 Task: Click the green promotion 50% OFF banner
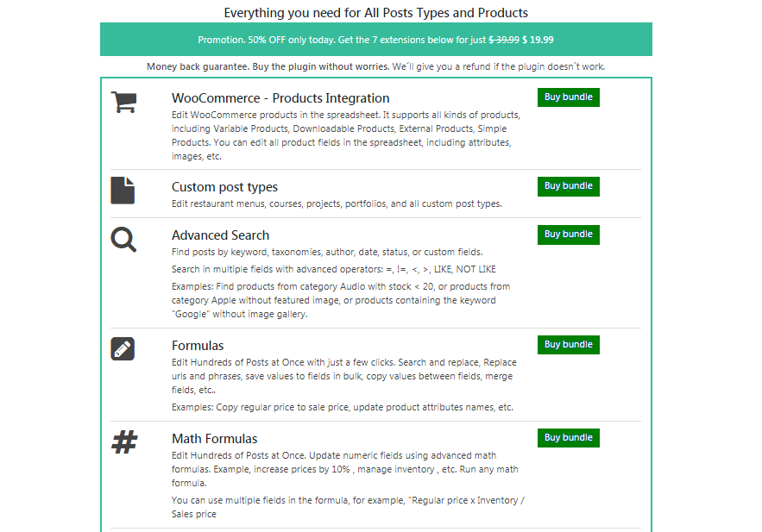point(376,40)
